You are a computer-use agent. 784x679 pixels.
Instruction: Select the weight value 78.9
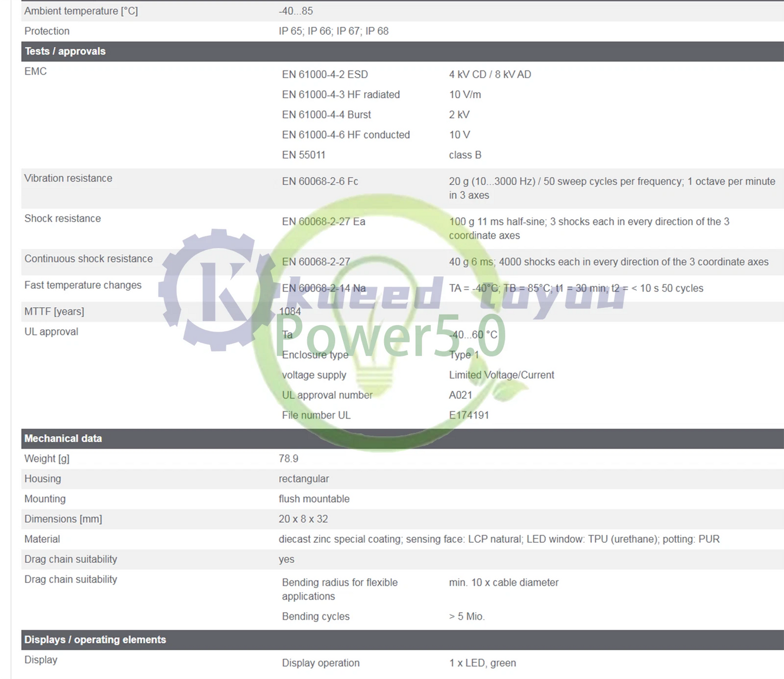(x=289, y=459)
